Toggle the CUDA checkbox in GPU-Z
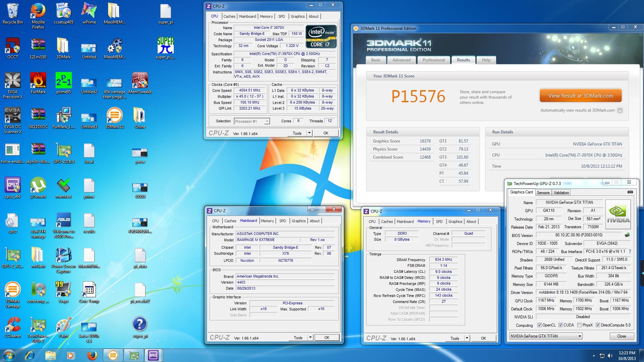Viewport: 644px width, 362px height. pos(560,325)
